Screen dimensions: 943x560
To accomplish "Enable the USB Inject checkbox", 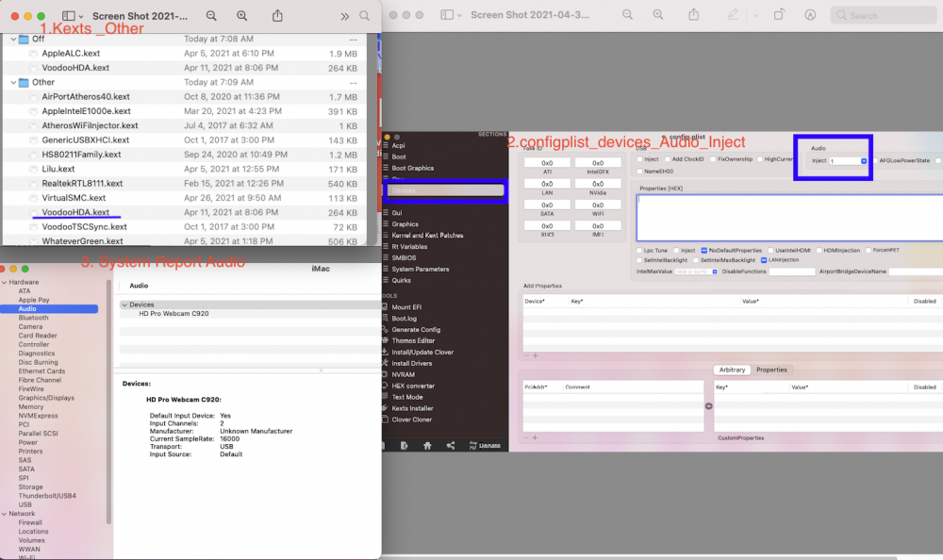I will (x=640, y=159).
